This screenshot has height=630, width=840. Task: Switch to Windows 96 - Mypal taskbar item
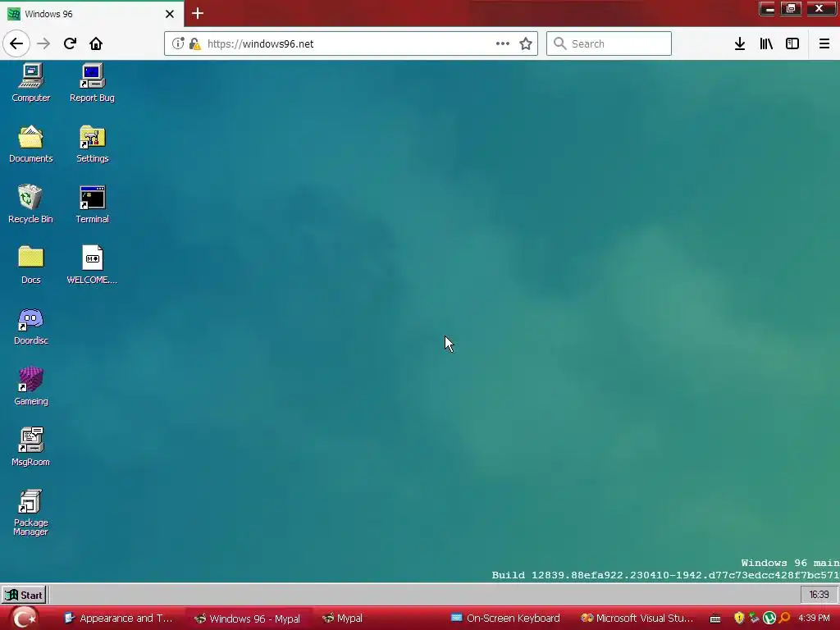[x=248, y=619]
